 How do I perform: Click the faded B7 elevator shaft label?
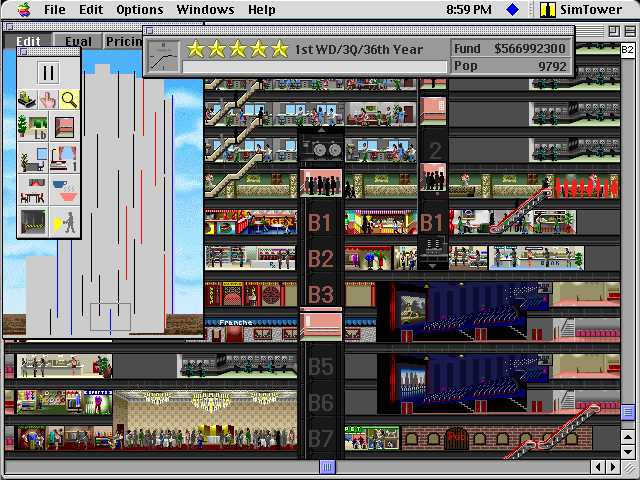tap(320, 439)
